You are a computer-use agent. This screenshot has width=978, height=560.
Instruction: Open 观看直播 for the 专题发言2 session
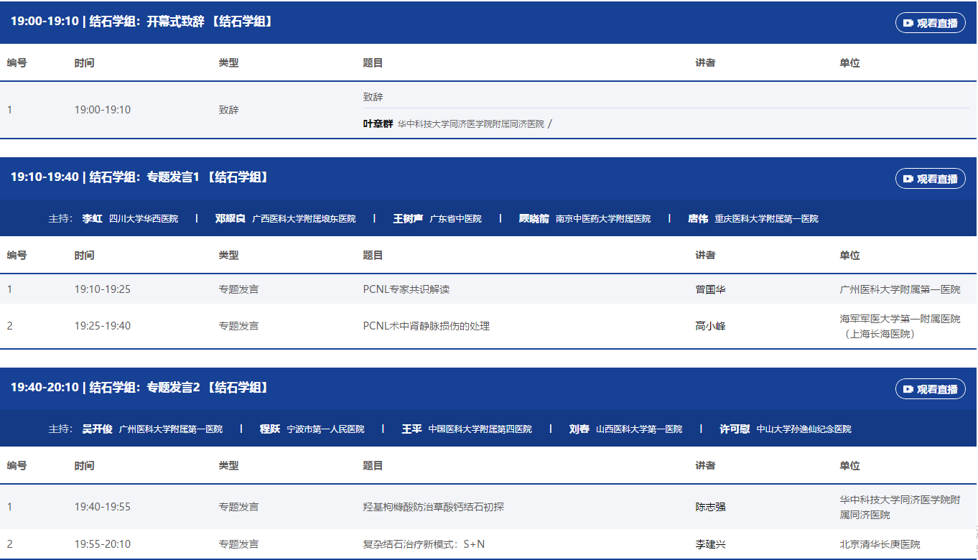click(x=930, y=389)
